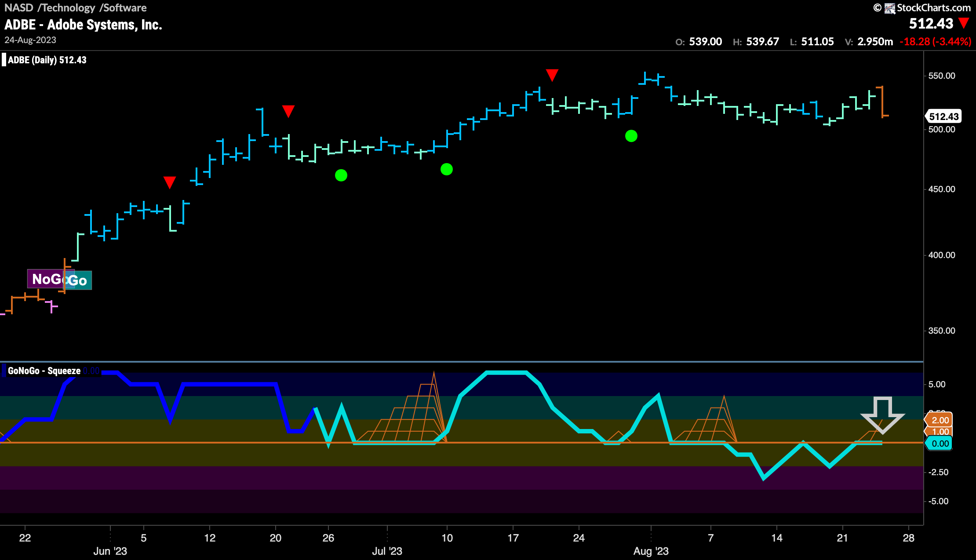976x560 pixels.
Task: Click the StockCharts.com logo text
Action: (x=933, y=8)
